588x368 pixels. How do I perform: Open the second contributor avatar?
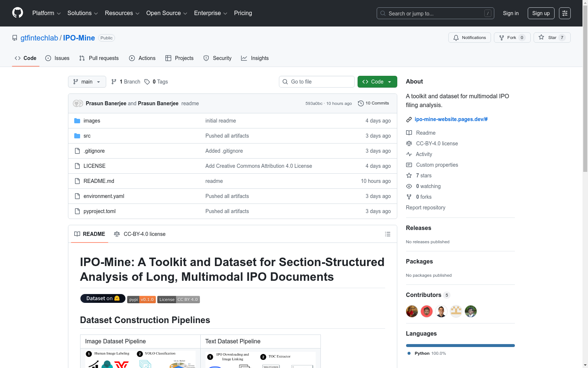427,311
